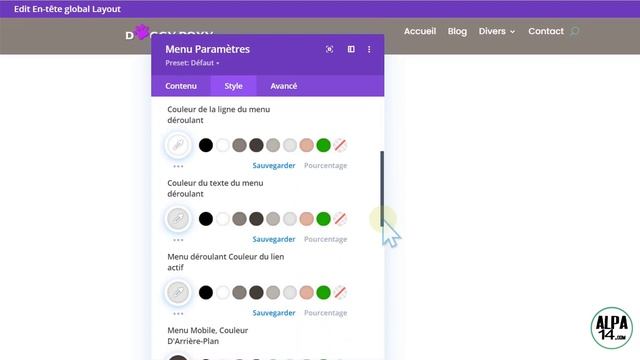Click Blog in the site navigation
This screenshot has height=360, width=640.
(457, 31)
